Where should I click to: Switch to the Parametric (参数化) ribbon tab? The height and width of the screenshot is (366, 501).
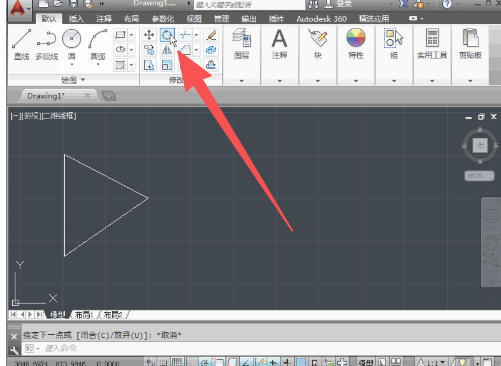tap(163, 19)
